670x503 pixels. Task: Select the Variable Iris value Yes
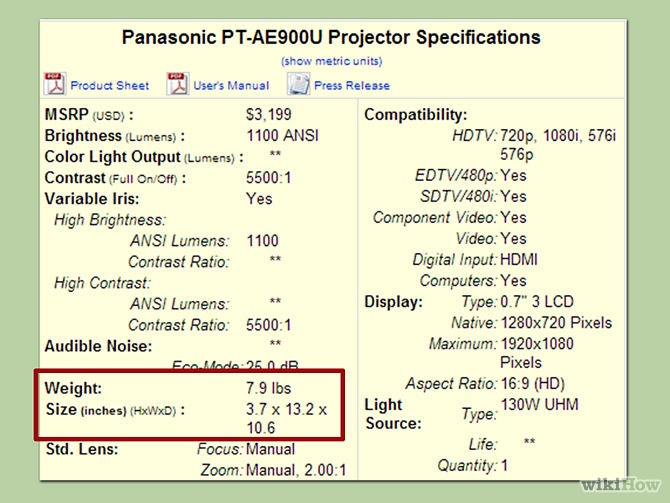(259, 199)
